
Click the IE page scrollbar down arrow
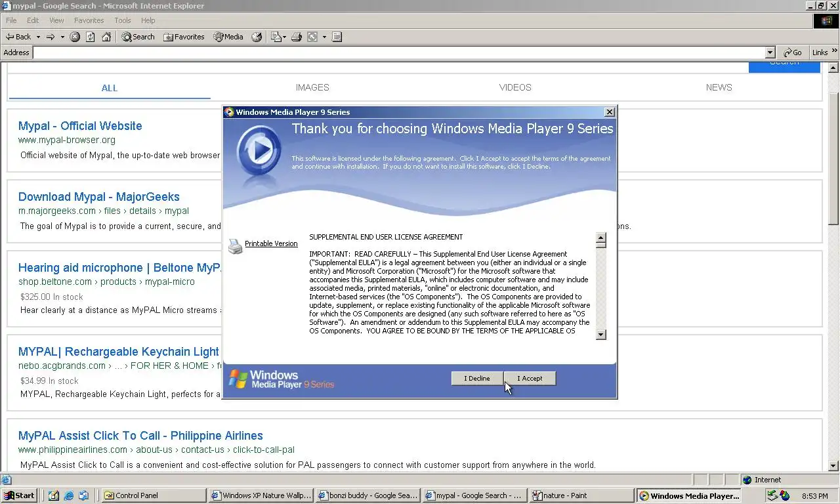tap(833, 466)
